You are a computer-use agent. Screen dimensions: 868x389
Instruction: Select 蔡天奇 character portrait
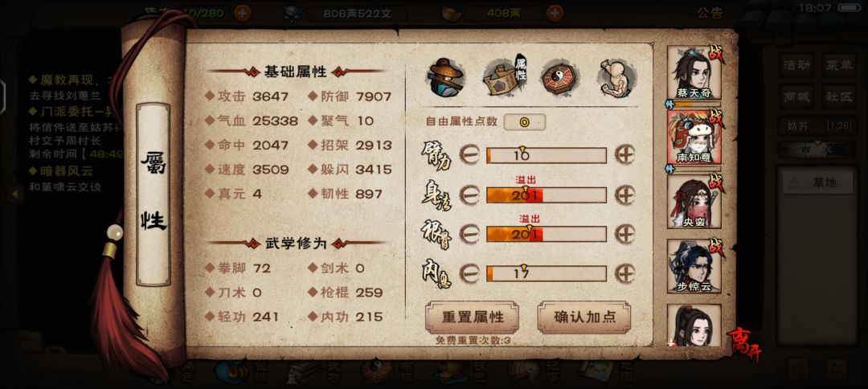(694, 72)
